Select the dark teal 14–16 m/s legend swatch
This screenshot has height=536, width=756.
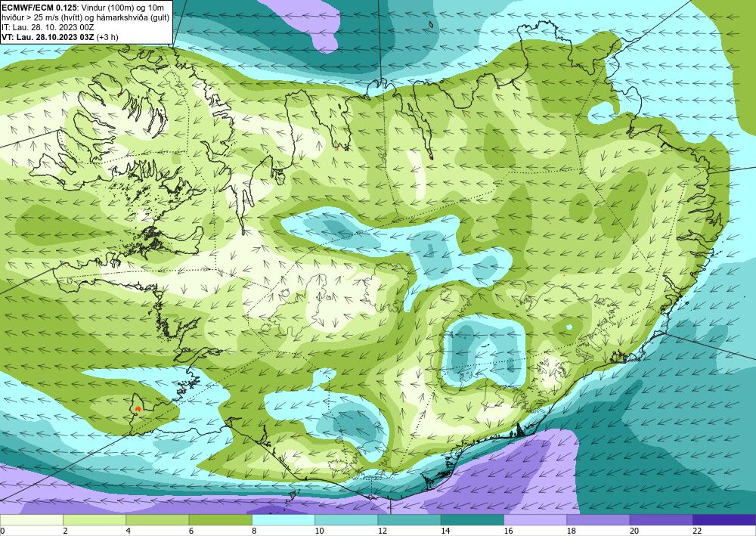[472, 520]
